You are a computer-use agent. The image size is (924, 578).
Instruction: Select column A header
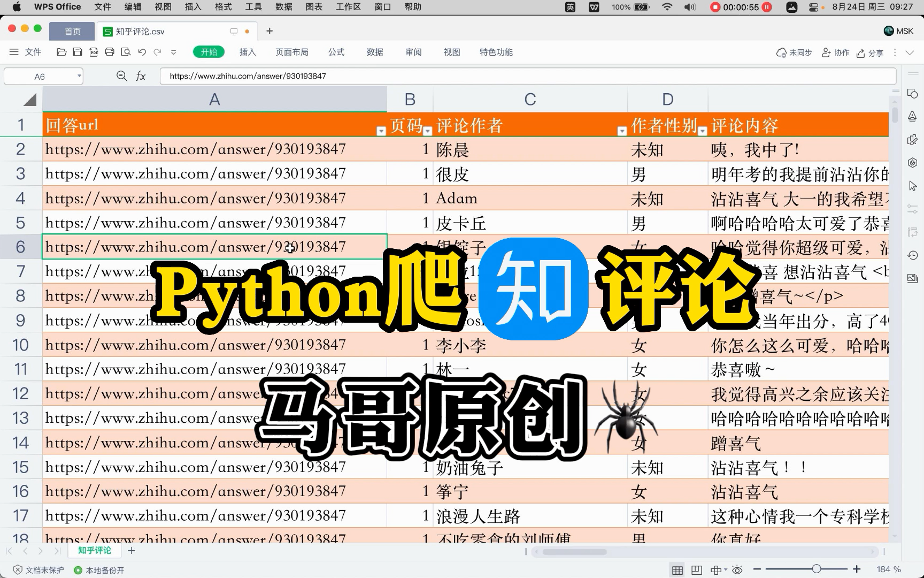[x=214, y=99]
